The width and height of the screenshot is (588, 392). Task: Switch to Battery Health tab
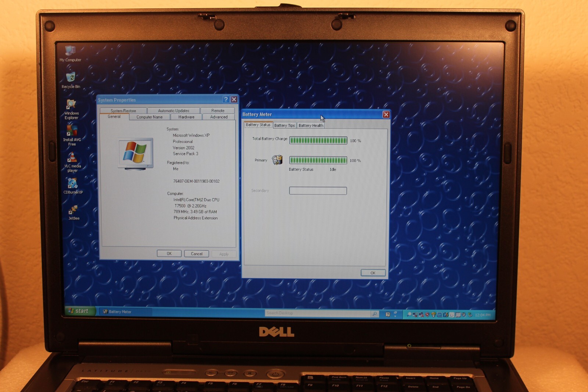point(311,125)
